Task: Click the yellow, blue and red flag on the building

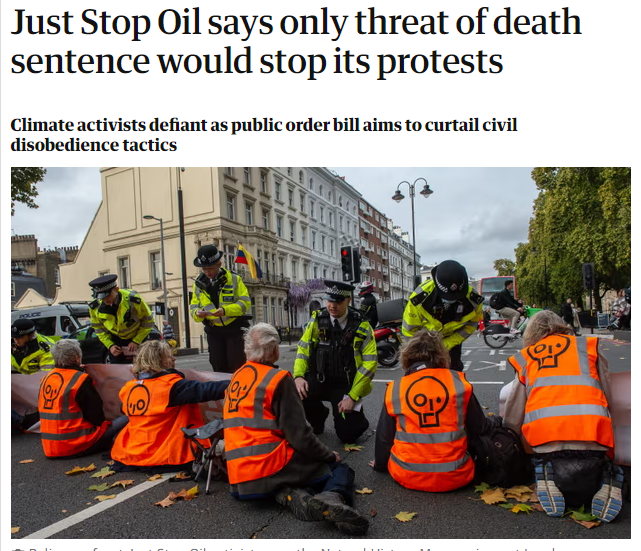Action: (248, 262)
